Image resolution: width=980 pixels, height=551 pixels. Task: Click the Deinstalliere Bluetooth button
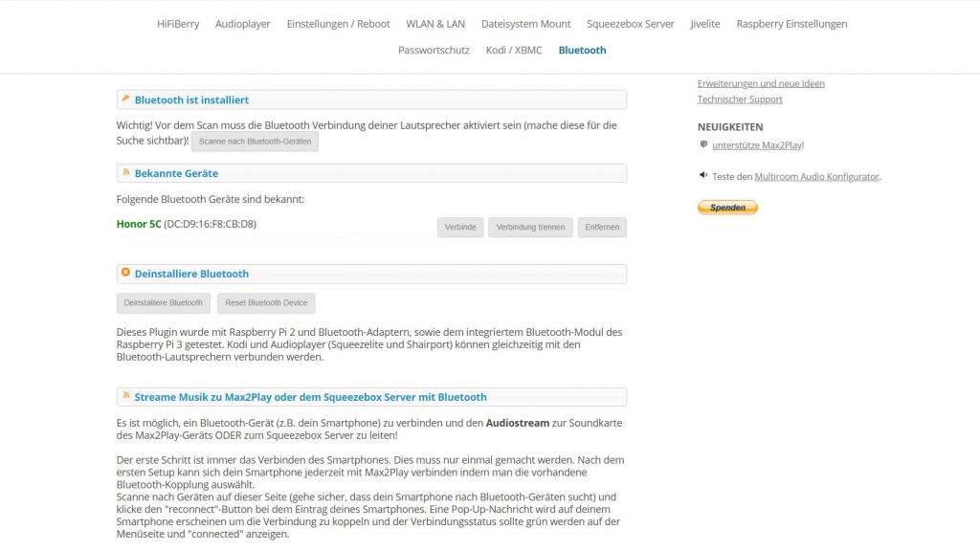pos(163,303)
